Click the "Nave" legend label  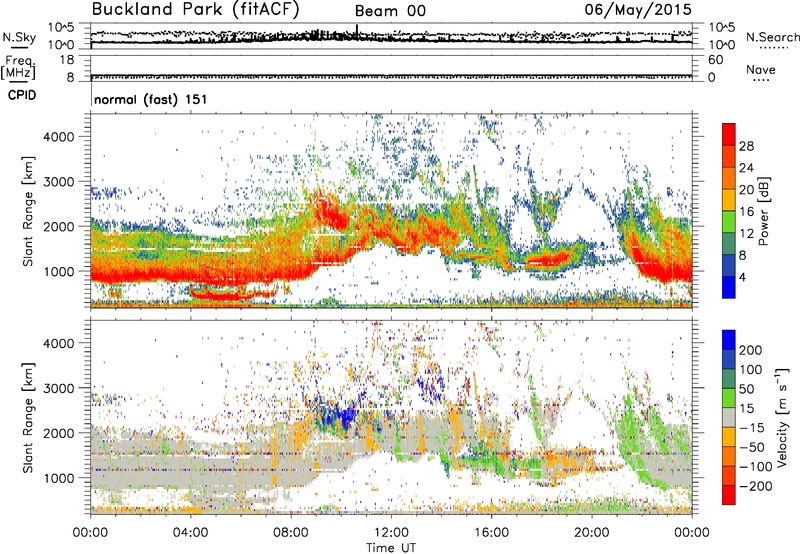click(x=761, y=70)
